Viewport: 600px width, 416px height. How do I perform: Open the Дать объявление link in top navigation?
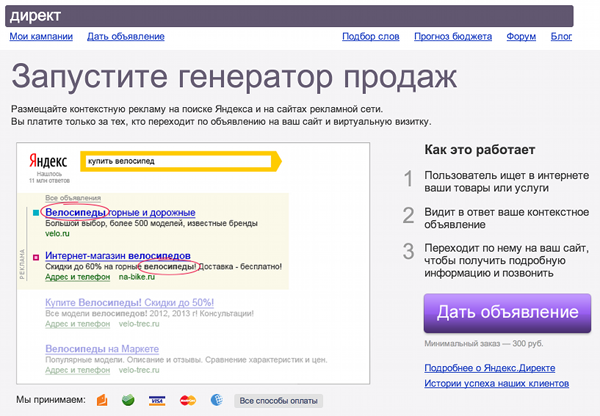(x=126, y=36)
